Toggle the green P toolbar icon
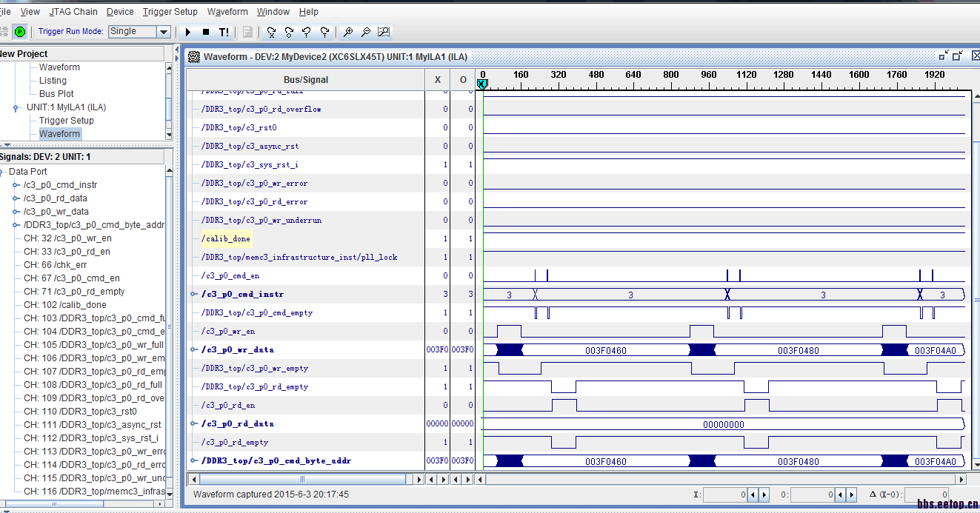This screenshot has height=513, width=980. tap(20, 32)
